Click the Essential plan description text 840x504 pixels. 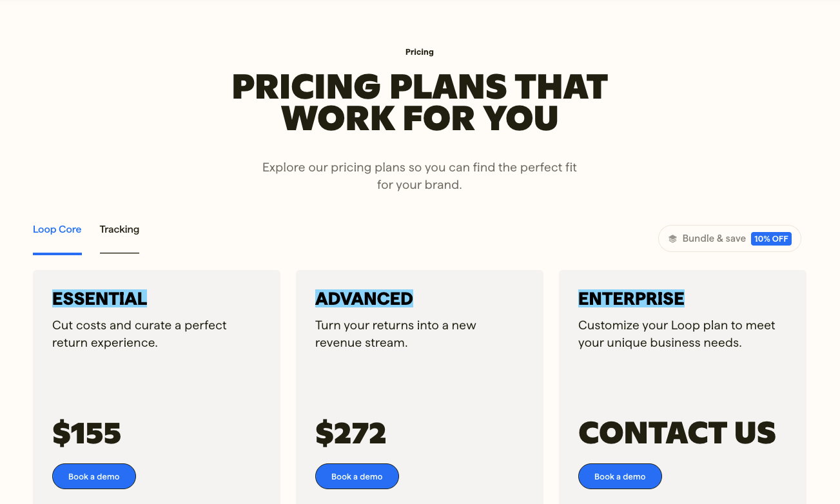(x=139, y=334)
